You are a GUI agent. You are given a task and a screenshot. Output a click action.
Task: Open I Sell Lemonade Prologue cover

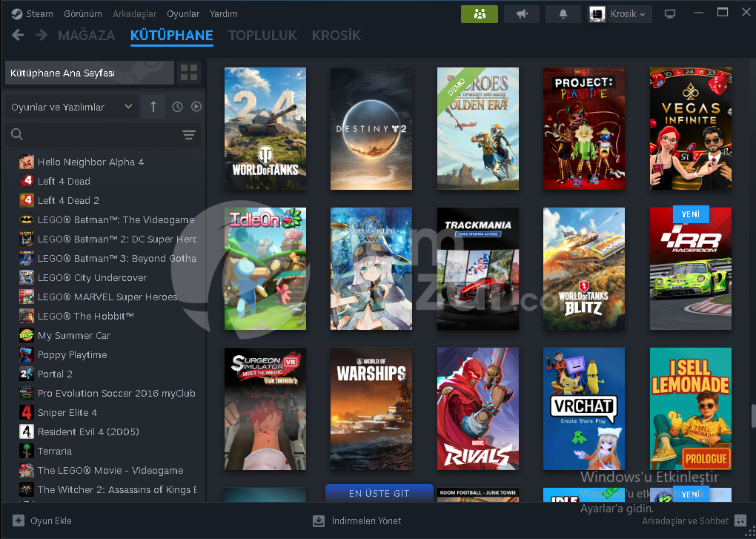[691, 409]
